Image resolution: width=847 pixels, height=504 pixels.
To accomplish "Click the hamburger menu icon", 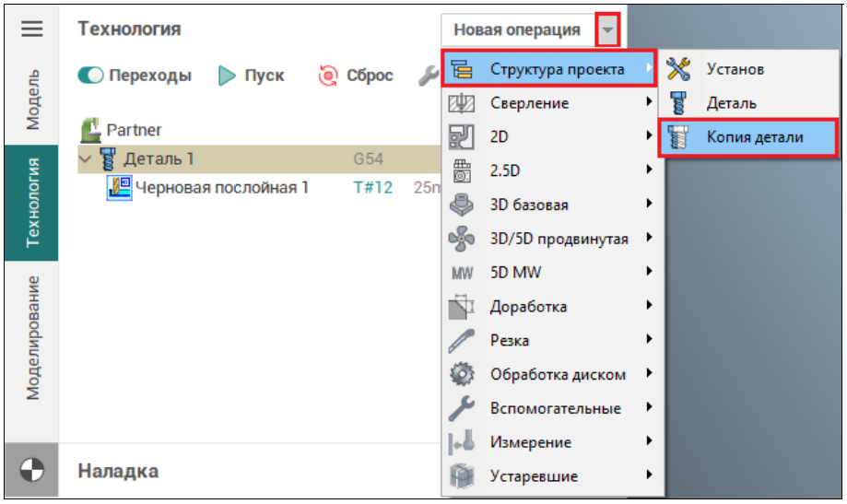I will [32, 29].
